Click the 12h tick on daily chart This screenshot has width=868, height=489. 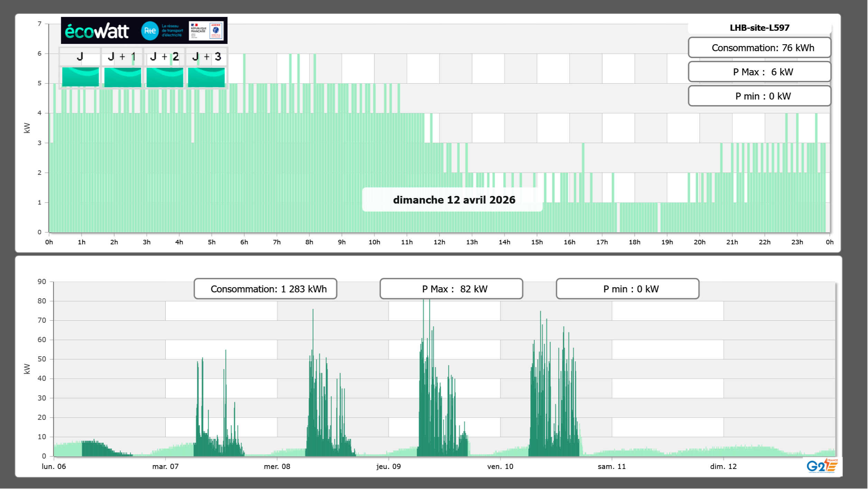(x=439, y=242)
